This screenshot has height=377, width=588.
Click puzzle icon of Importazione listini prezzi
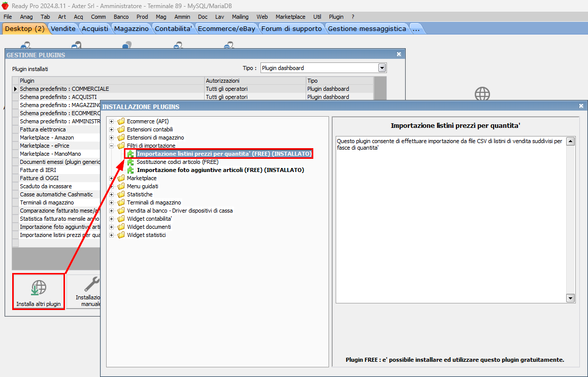(x=130, y=154)
